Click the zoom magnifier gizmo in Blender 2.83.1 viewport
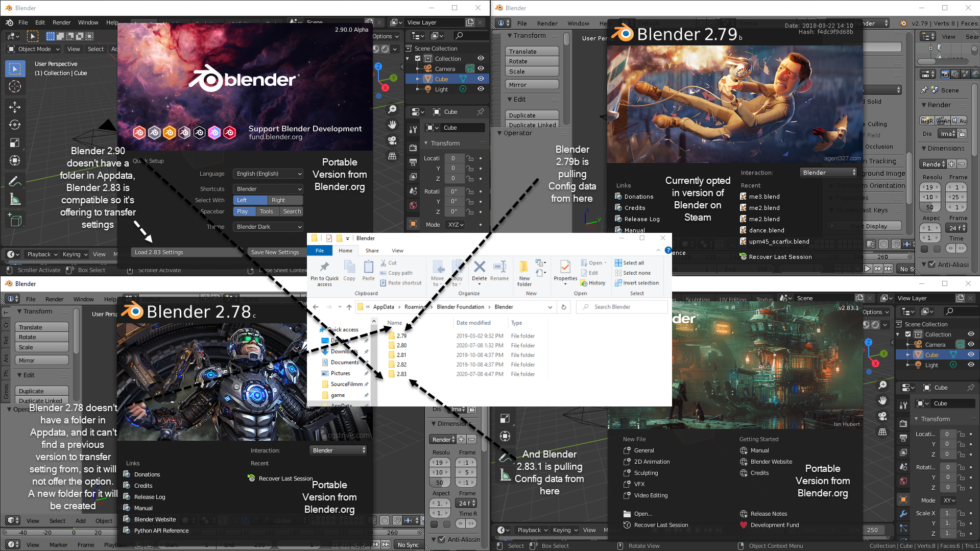Viewport: 980px width, 551px height. coord(882,385)
